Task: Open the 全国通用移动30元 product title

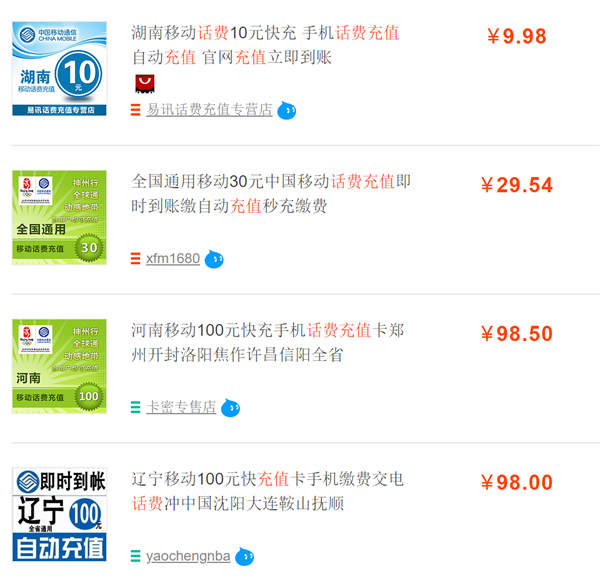Action: point(271,194)
